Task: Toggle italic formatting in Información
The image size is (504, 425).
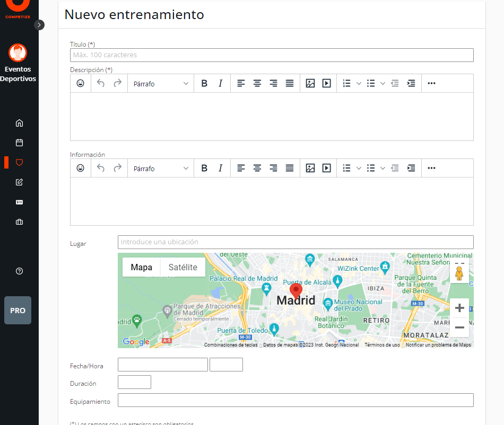Action: coord(220,168)
